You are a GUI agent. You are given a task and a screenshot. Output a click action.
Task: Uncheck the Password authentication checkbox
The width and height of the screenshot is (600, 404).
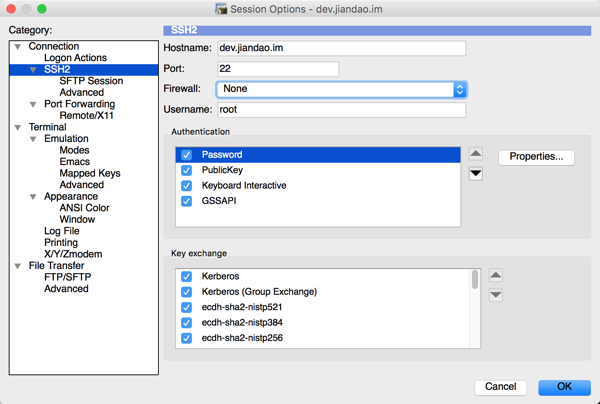[x=186, y=156]
